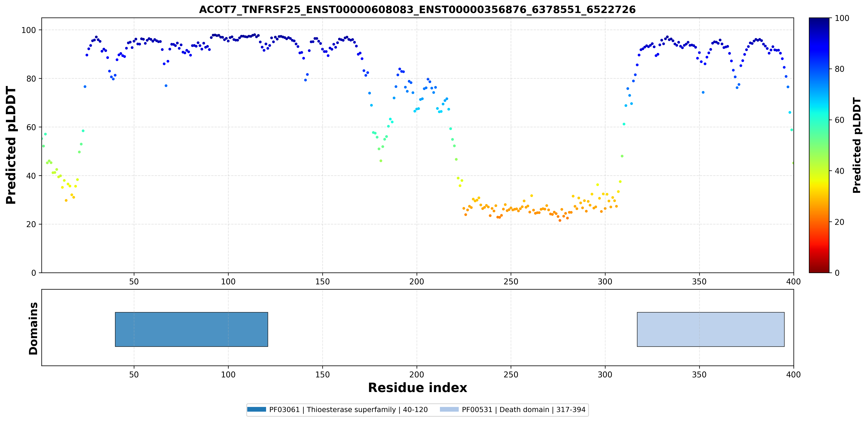Click the Thioesterase superfamily domain bar
This screenshot has width=868, height=422.
coord(191,329)
